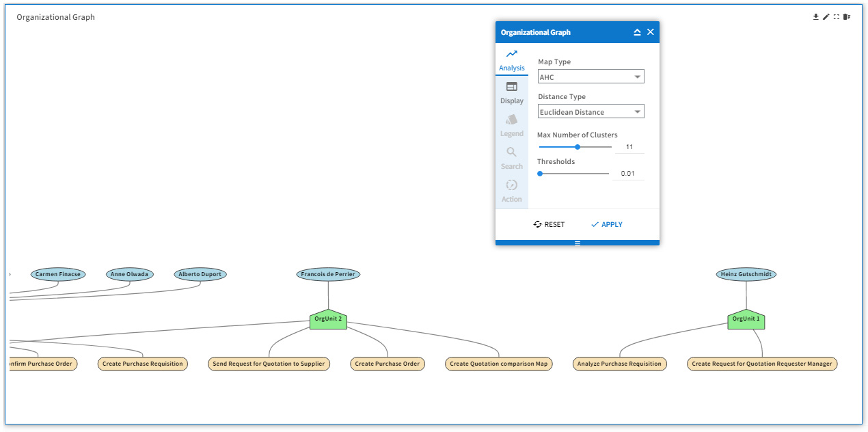Reset the analysis settings
868x432 pixels.
(550, 224)
